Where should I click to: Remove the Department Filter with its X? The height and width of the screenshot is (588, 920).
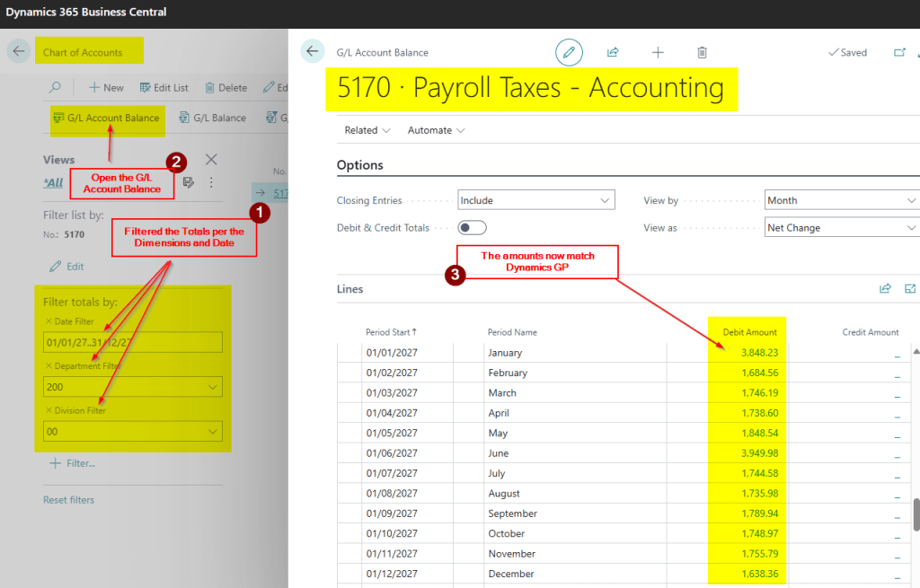pos(49,366)
